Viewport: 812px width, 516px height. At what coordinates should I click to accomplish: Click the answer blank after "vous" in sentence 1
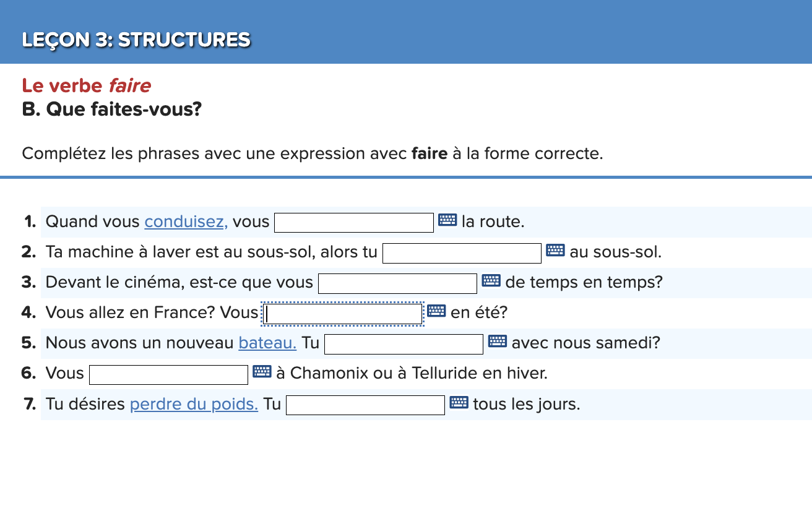[x=353, y=221]
